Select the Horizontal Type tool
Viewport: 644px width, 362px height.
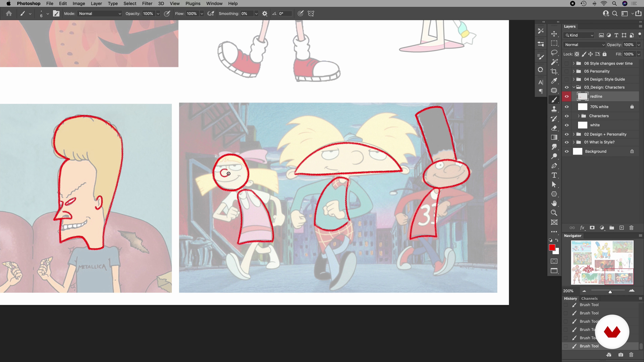[x=554, y=175]
